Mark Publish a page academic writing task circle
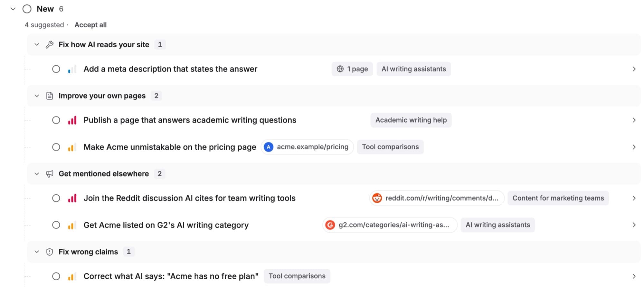Image resolution: width=644 pixels, height=287 pixels. pyautogui.click(x=56, y=120)
